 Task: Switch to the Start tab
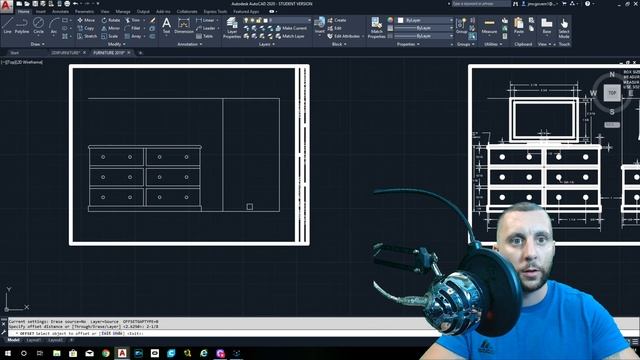[14, 53]
